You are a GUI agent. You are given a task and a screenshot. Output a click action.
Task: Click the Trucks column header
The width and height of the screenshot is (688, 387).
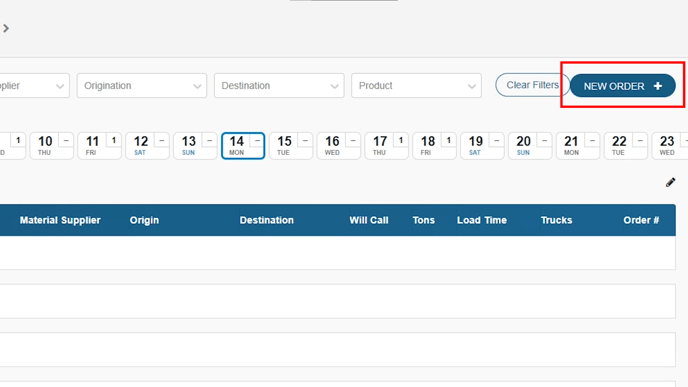coord(556,220)
